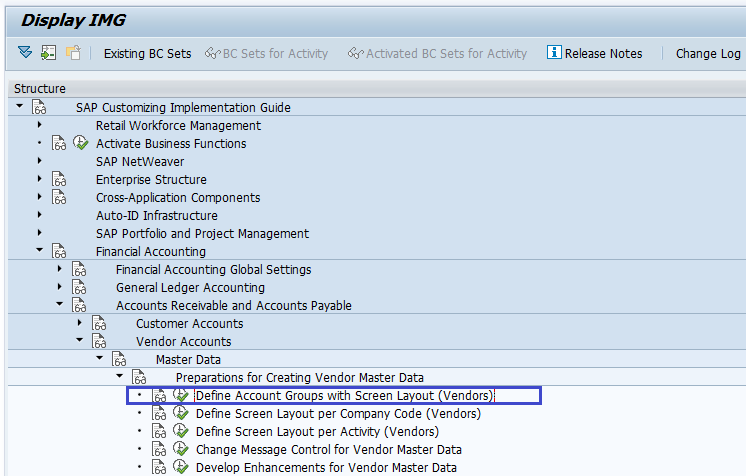746x476 pixels.
Task: Expand Enterprise Structure node
Action: coord(39,179)
